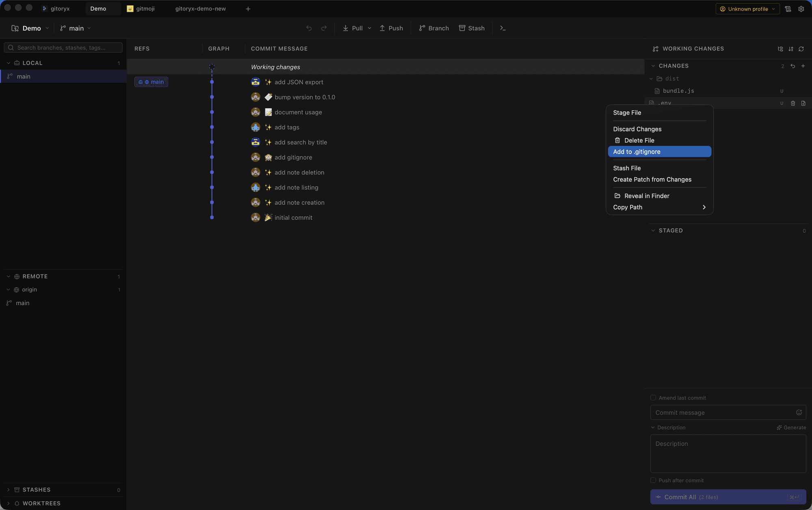Click the stage file icon on .env row
The width and height of the screenshot is (812, 510).
coord(803,103)
